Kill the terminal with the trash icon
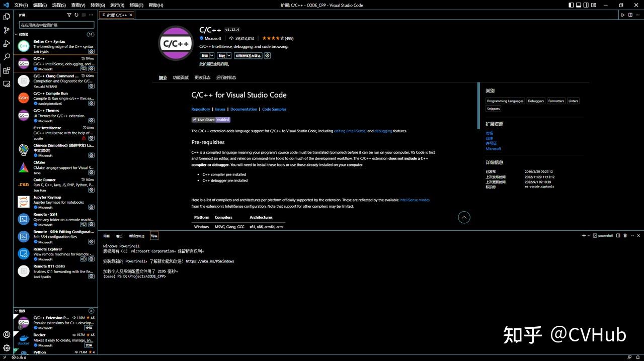The width and height of the screenshot is (644, 361). [625, 235]
